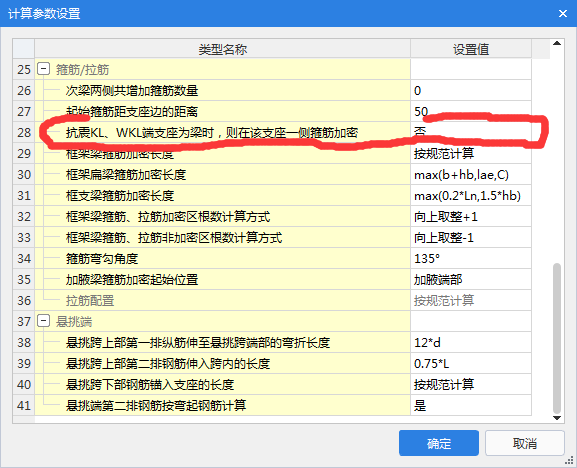
Task: Close the 计算参数设置 dialog
Action: point(563,14)
